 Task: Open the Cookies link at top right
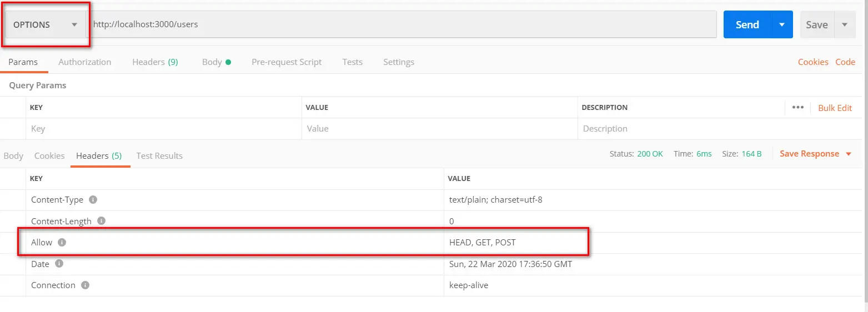813,62
